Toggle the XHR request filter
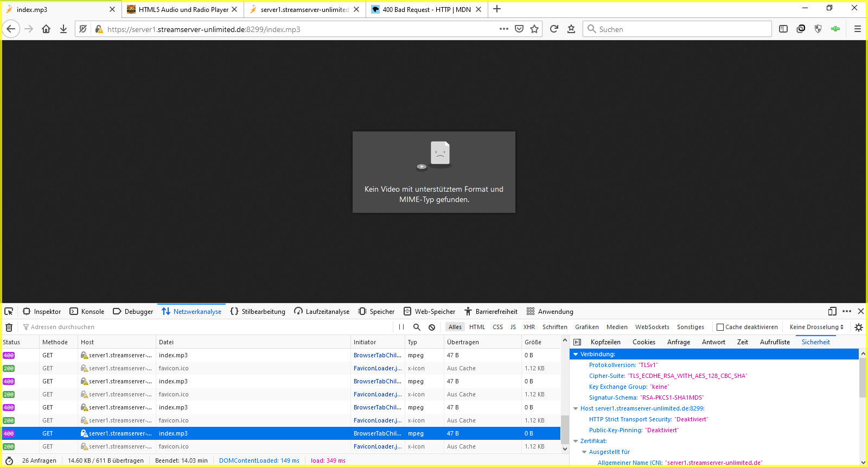868x467 pixels. 529,327
